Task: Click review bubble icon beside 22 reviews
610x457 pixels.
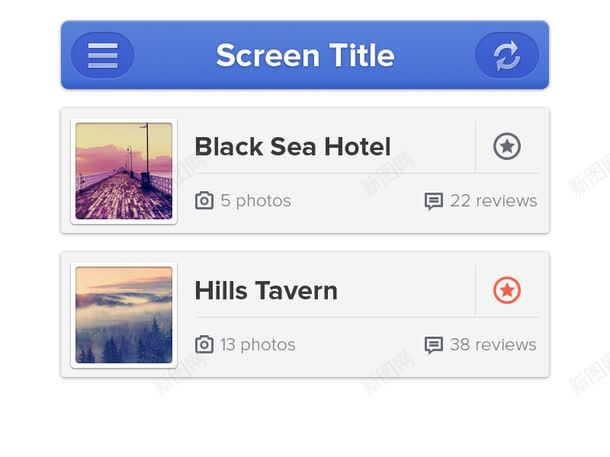Action: coord(433,201)
